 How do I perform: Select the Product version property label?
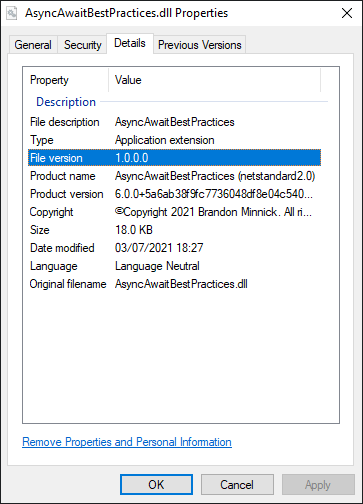click(67, 194)
